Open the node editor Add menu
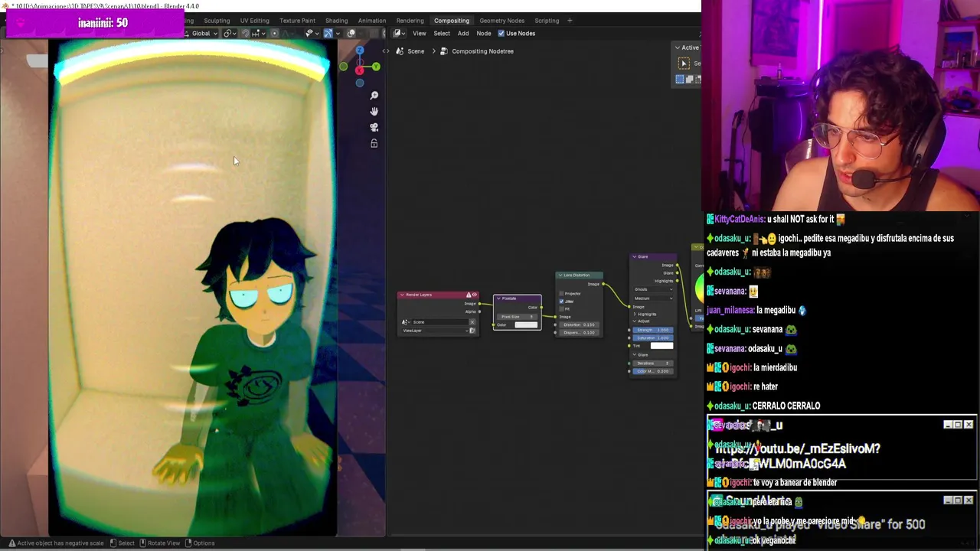Image resolution: width=980 pixels, height=551 pixels. pos(463,33)
